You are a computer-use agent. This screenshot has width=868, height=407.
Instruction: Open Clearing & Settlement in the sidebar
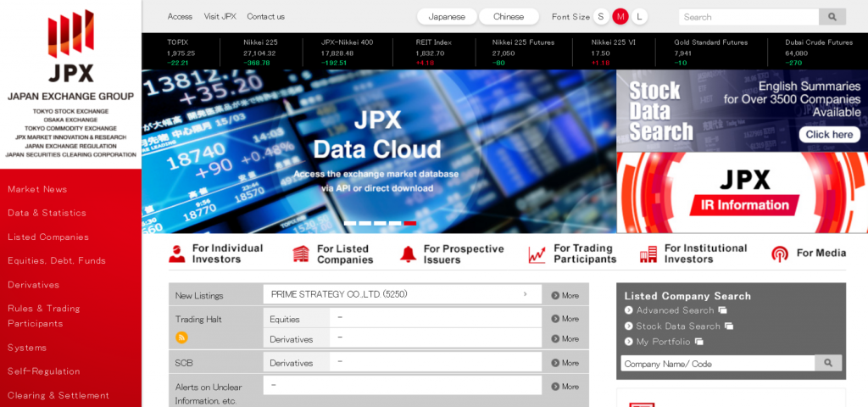click(x=58, y=395)
